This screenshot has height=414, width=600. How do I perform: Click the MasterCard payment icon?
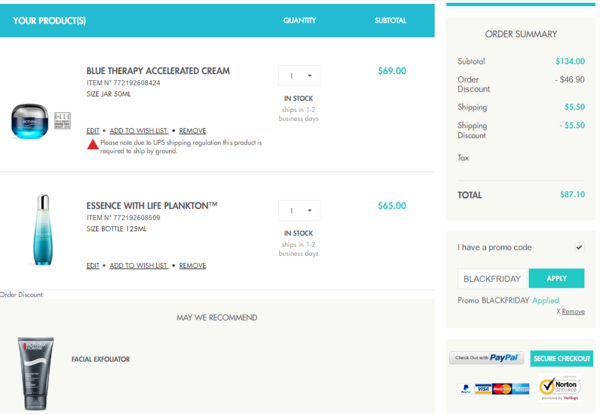point(502,389)
